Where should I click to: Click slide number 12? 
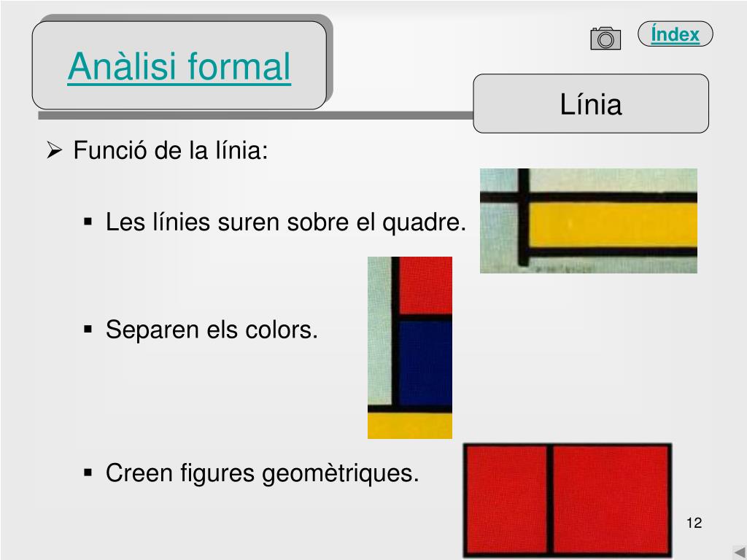(x=694, y=523)
